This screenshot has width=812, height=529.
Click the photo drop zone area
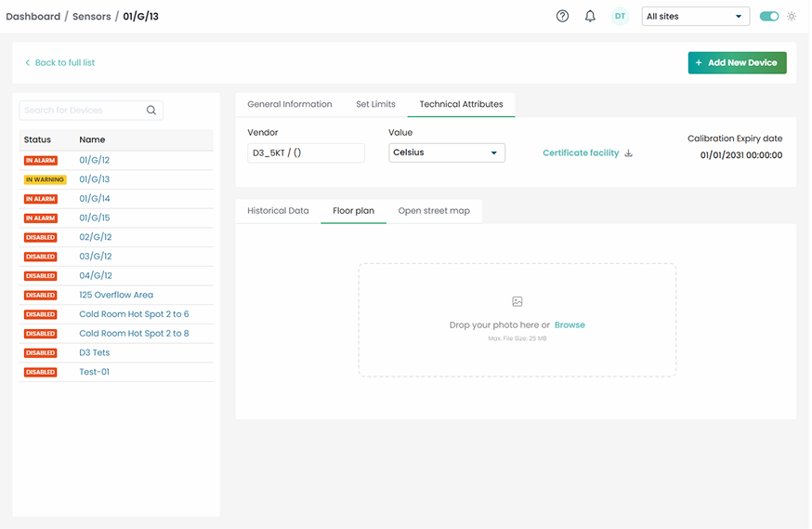[x=517, y=320]
